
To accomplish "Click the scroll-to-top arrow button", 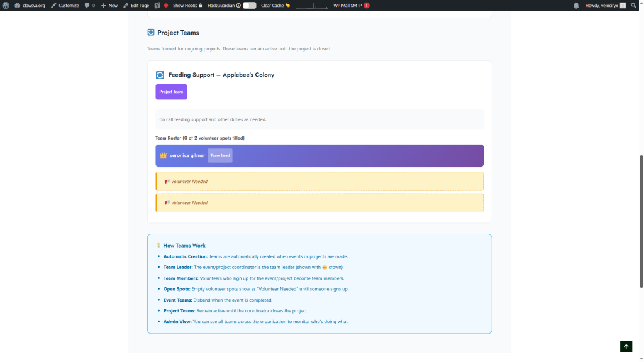I will click(x=626, y=346).
